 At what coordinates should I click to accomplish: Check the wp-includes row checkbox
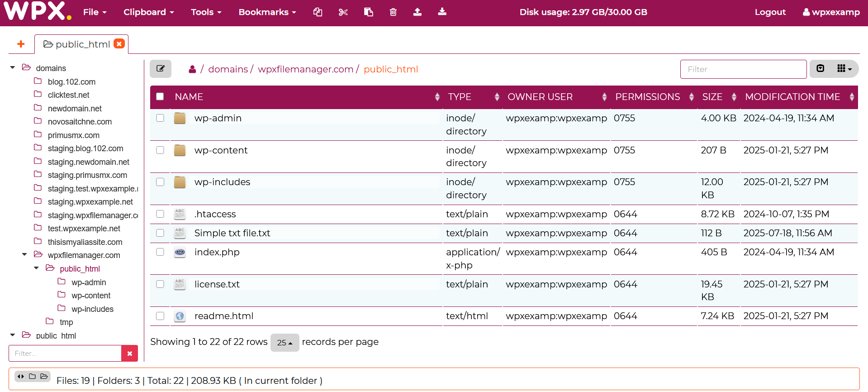[160, 182]
